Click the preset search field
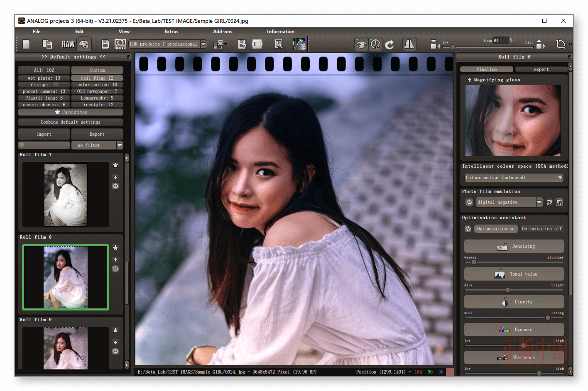Viewport: 588px width, 391px height. pyautogui.click(x=44, y=145)
